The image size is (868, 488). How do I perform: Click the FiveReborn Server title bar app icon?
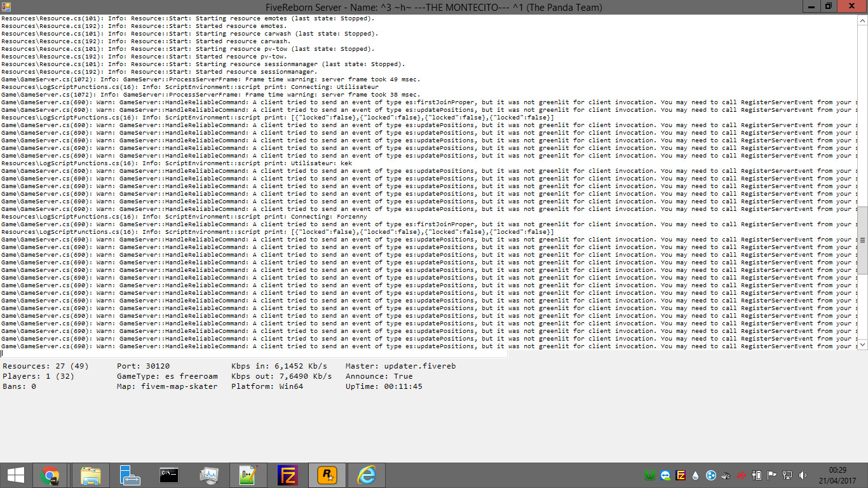pos(6,7)
